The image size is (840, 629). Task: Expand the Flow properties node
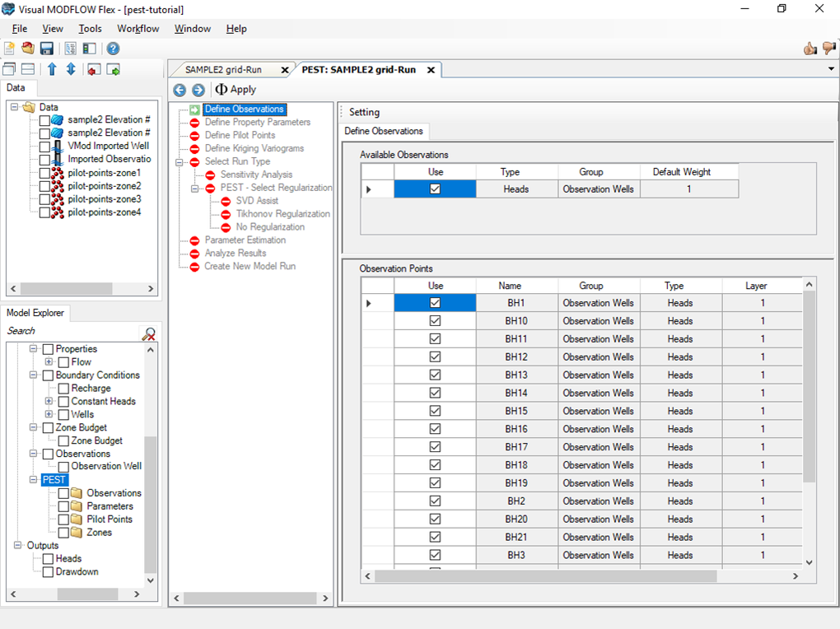(x=49, y=362)
